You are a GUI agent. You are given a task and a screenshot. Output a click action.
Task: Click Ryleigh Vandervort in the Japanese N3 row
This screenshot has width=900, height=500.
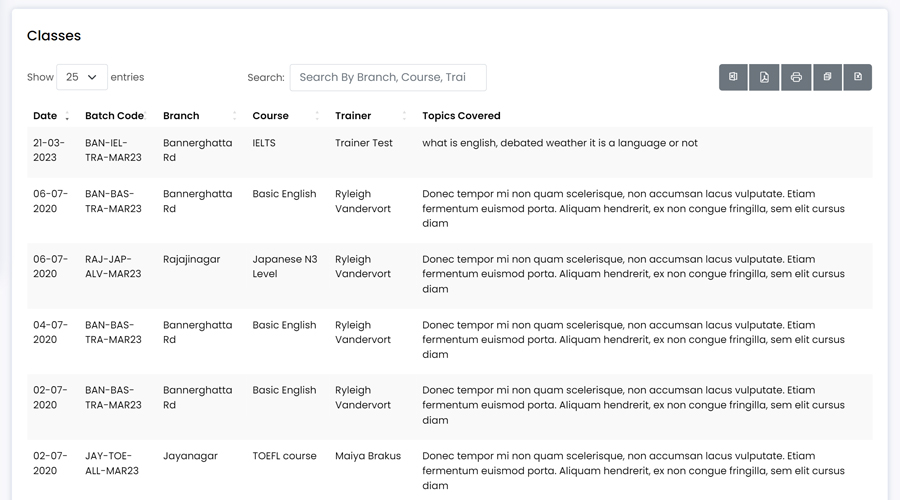click(x=363, y=266)
